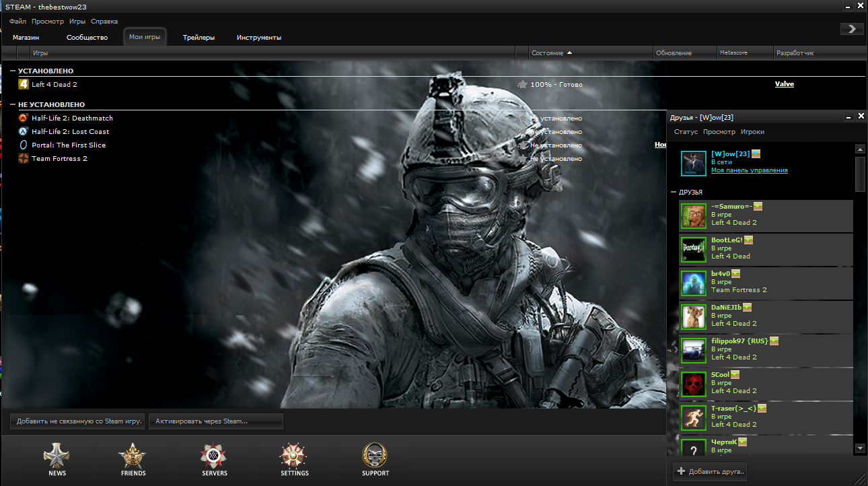Sort by Игры column header
The image size is (868, 486).
(273, 53)
